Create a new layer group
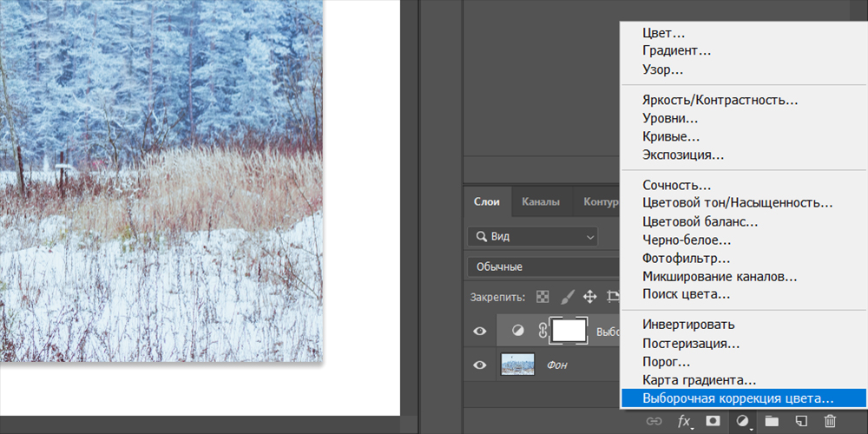This screenshot has height=434, width=868. [x=771, y=421]
